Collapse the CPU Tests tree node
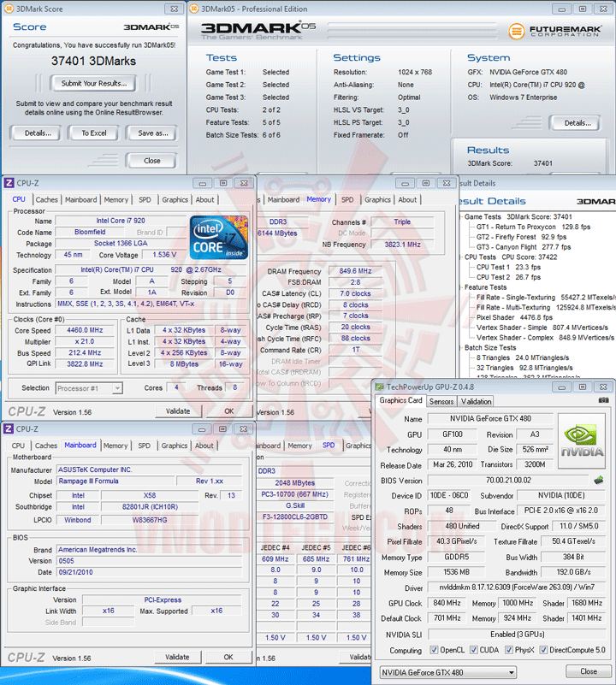 click(x=461, y=257)
